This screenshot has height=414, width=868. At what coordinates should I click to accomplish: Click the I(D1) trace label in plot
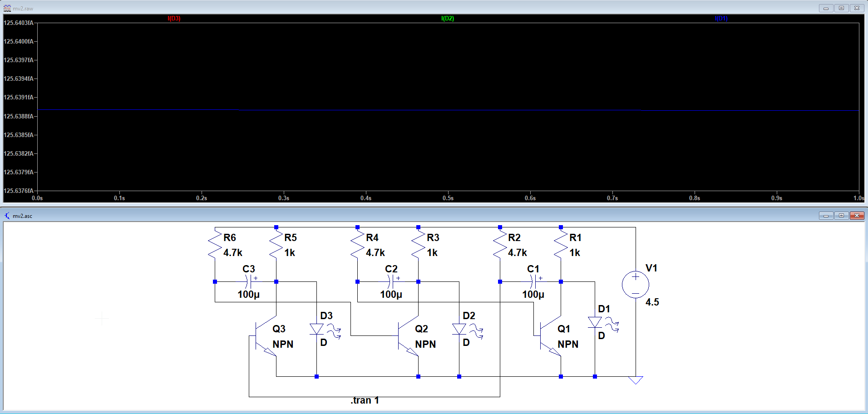tap(721, 19)
